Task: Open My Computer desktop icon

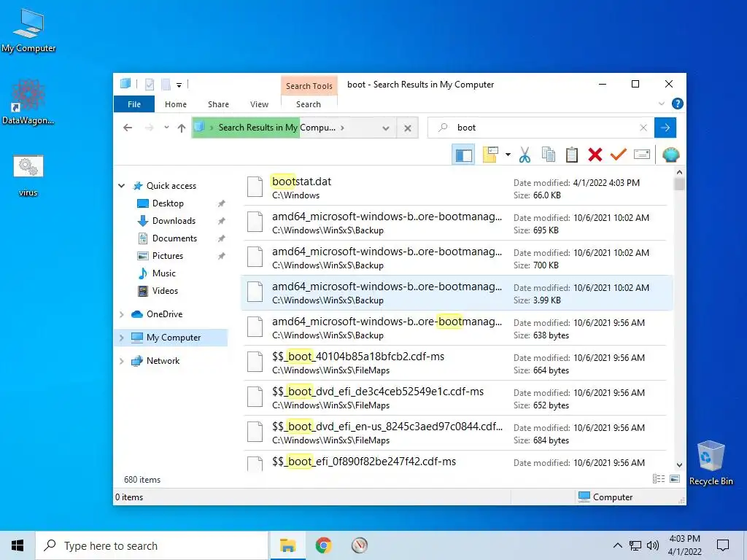Action: [x=28, y=31]
